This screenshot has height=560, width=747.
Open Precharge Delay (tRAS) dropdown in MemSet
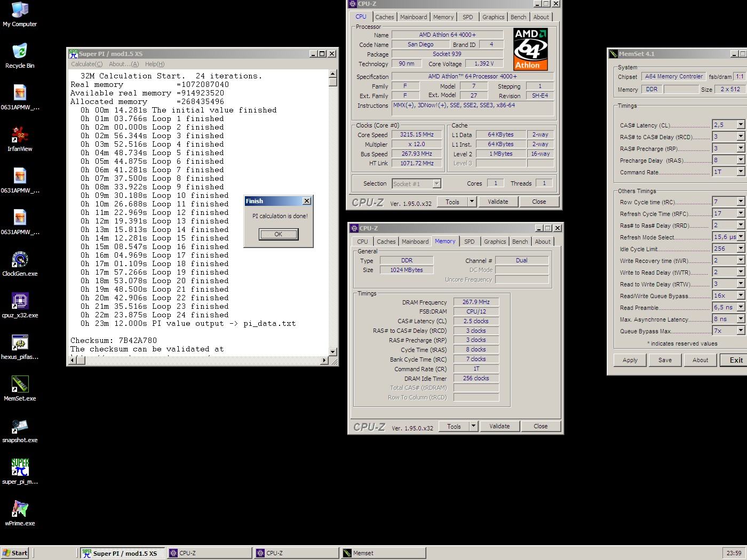(x=741, y=160)
